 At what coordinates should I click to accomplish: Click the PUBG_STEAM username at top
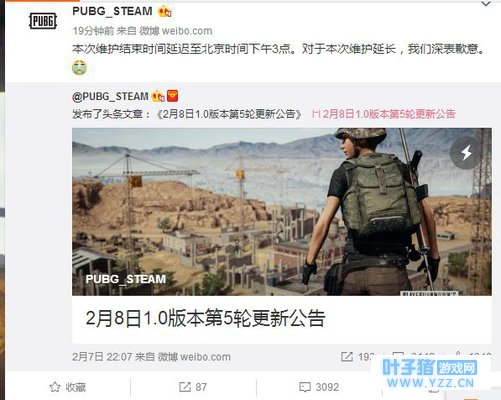[112, 11]
